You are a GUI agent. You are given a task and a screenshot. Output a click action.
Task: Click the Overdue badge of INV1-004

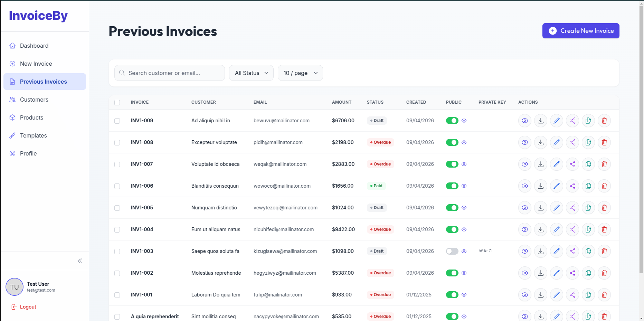point(380,229)
